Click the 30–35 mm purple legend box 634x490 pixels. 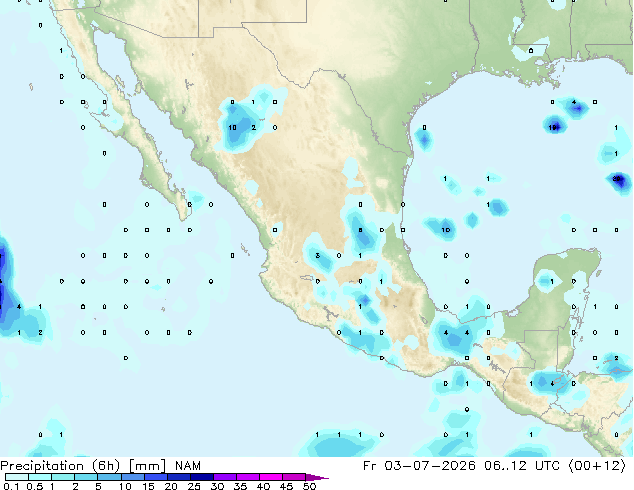[225, 477]
